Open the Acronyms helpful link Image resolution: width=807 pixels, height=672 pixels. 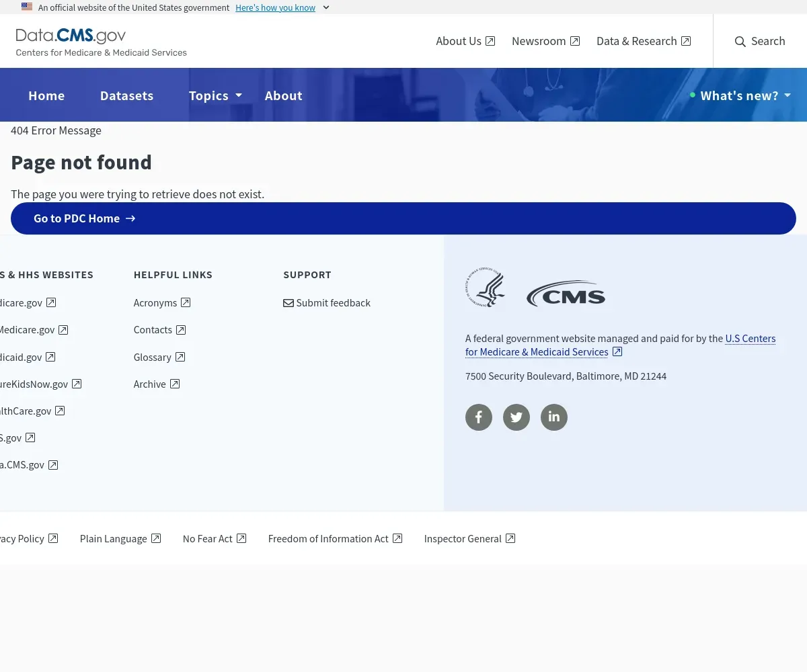click(162, 303)
